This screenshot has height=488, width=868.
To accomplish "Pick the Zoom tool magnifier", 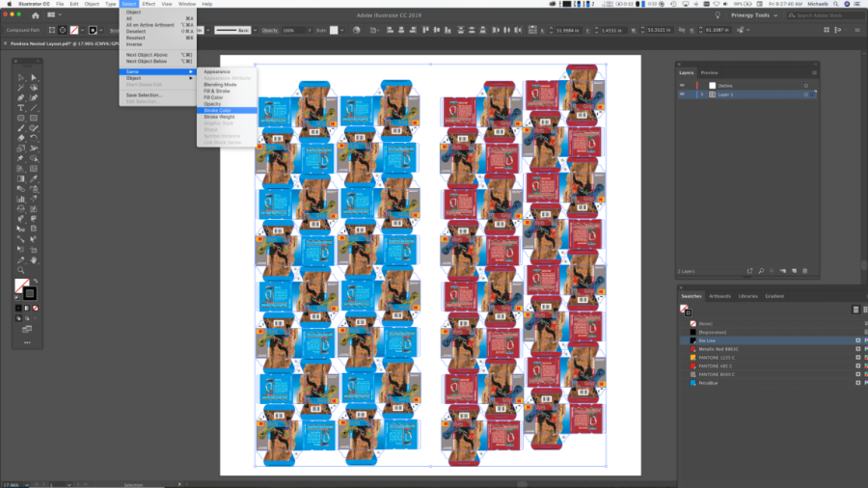I will [20, 270].
